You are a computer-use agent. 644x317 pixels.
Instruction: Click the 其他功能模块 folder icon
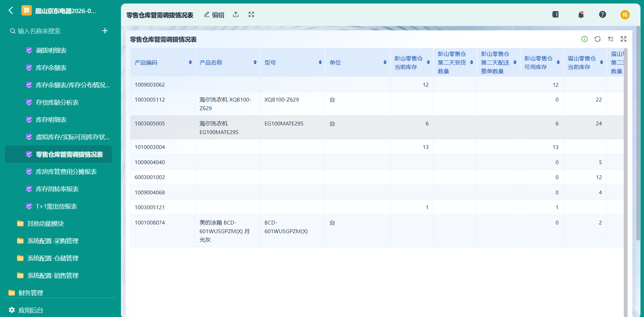pyautogui.click(x=20, y=223)
